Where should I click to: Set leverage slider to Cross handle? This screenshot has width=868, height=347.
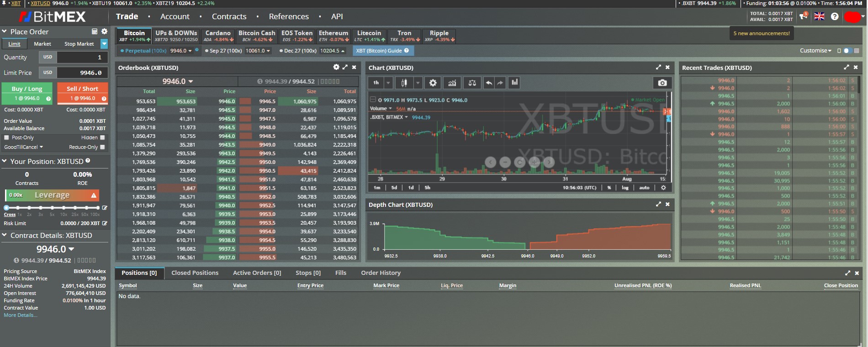click(6, 208)
